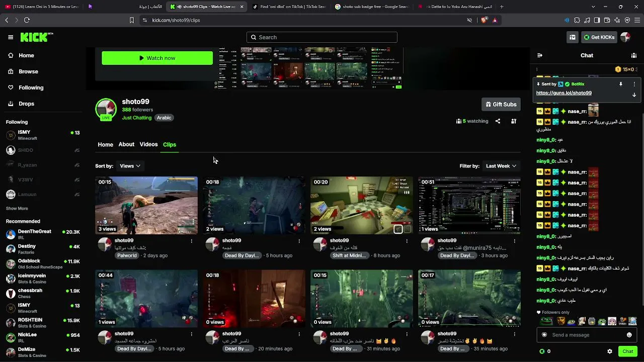Viewport: 644px width, 362px height.
Task: Select the channel Clips tab
Action: (x=170, y=145)
